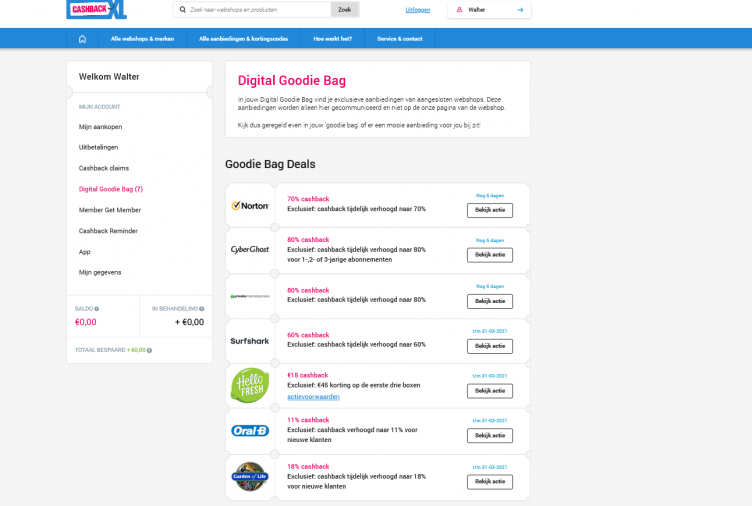
Task: Click the Surfshark logo
Action: coord(250,341)
